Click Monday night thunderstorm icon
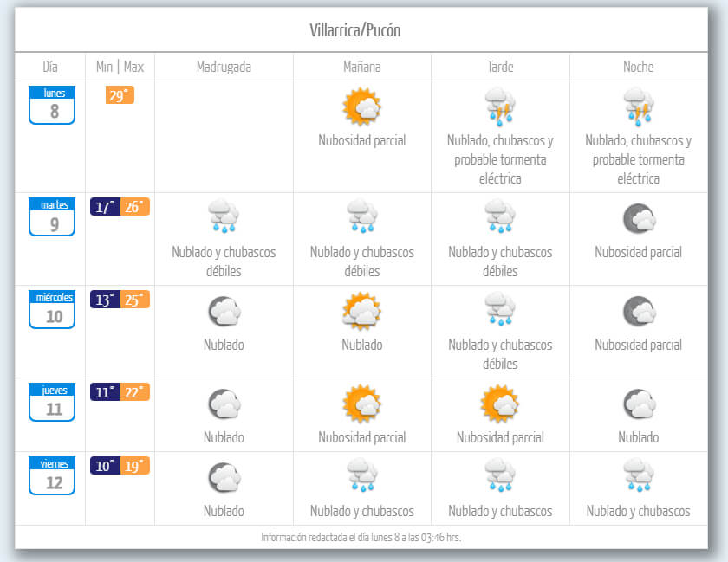The height and width of the screenshot is (562, 728). click(x=639, y=107)
